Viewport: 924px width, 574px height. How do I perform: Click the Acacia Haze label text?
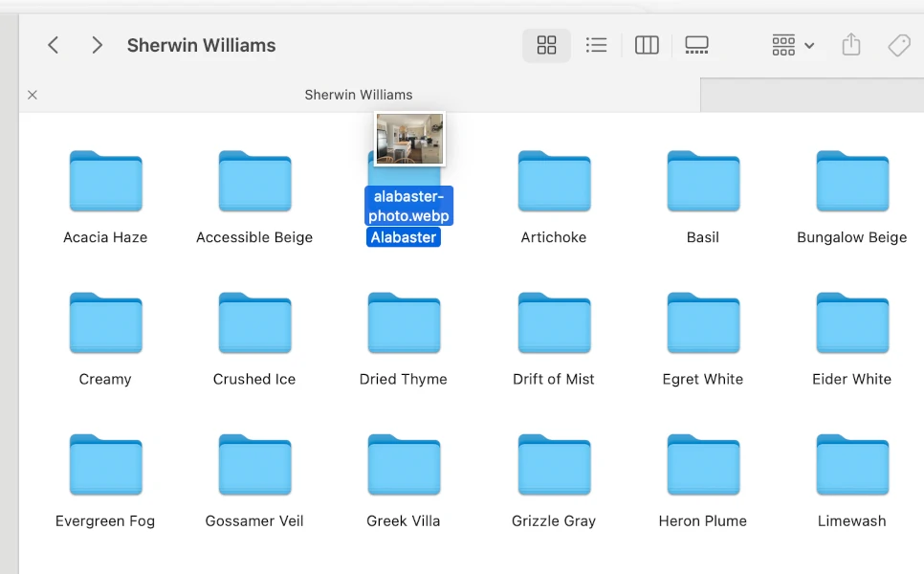105,237
